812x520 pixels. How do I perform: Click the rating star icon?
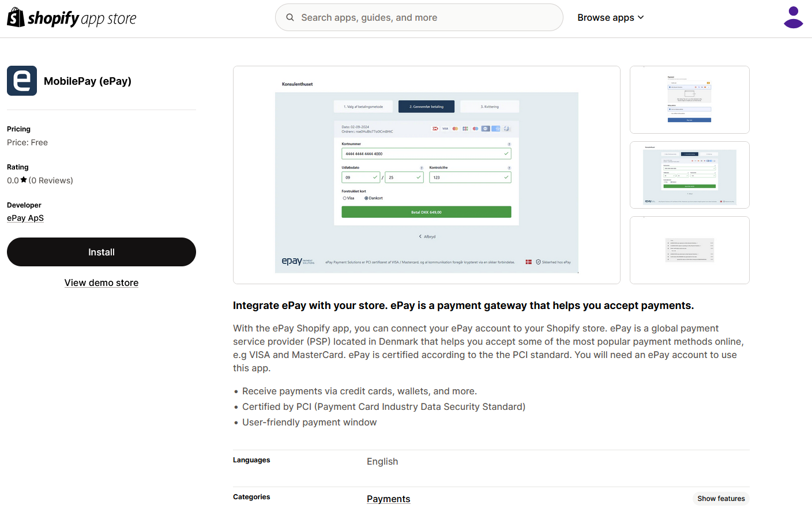click(24, 180)
